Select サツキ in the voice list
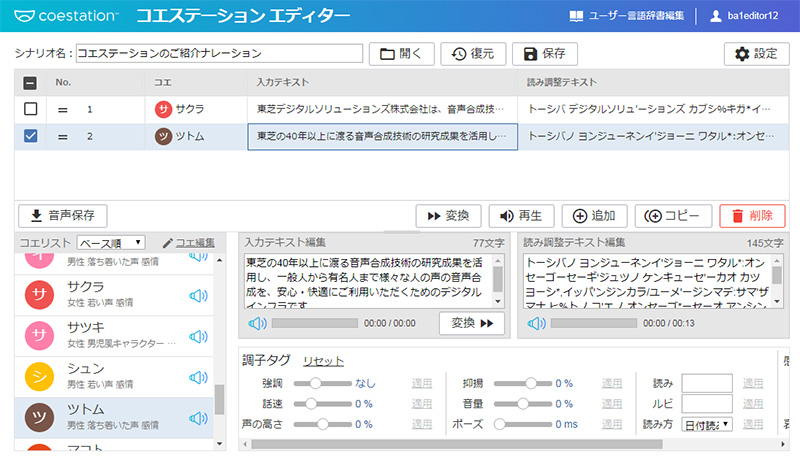 click(114, 336)
